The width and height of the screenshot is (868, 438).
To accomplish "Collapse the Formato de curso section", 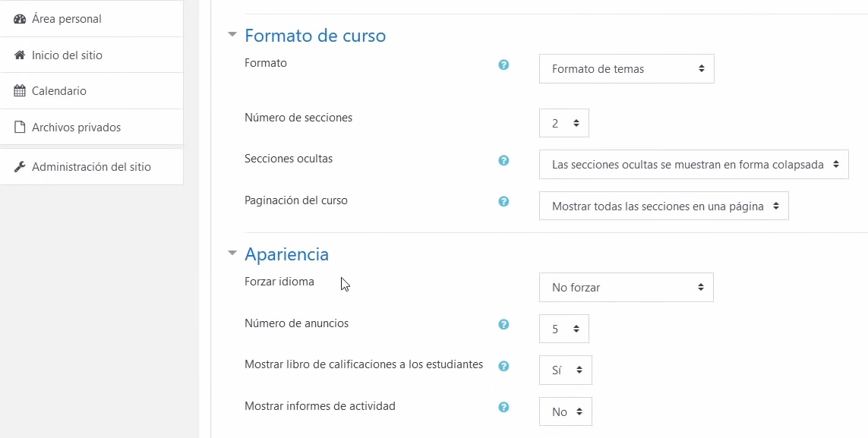I will coord(232,34).
